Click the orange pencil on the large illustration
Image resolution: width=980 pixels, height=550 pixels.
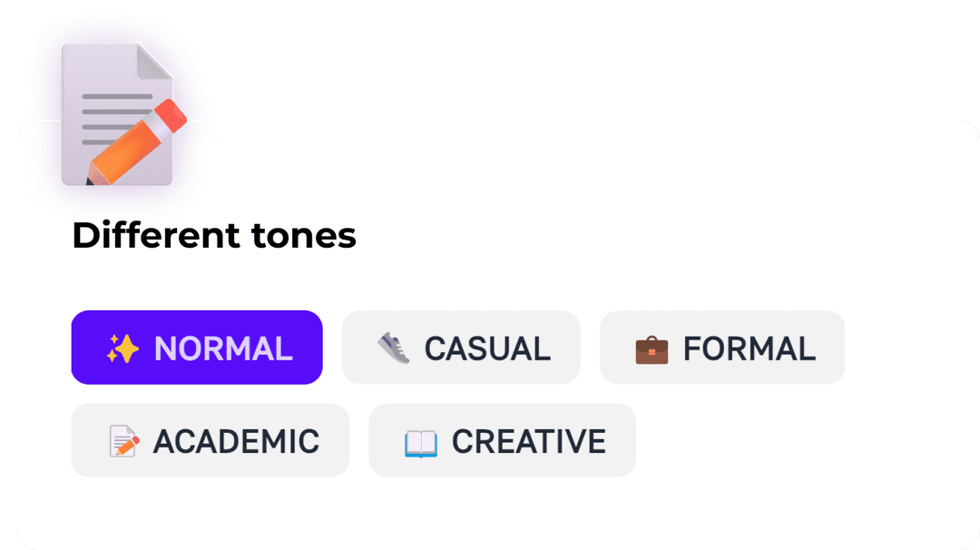(x=136, y=142)
